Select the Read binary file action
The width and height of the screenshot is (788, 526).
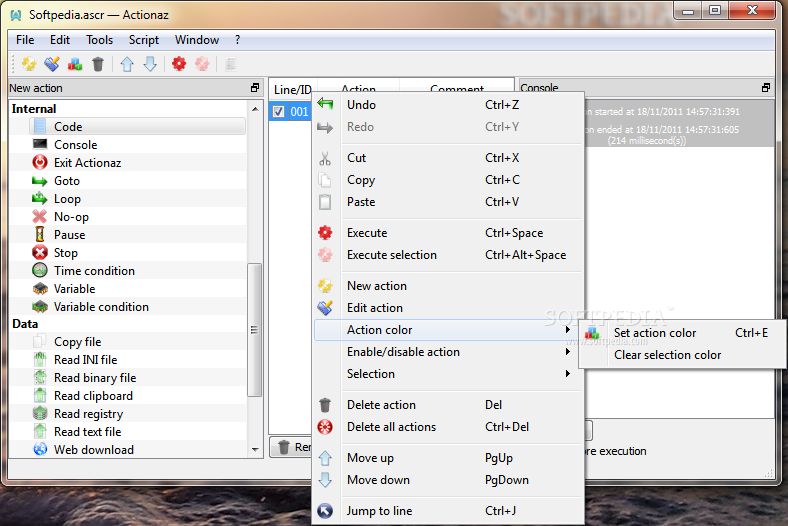tap(137, 378)
